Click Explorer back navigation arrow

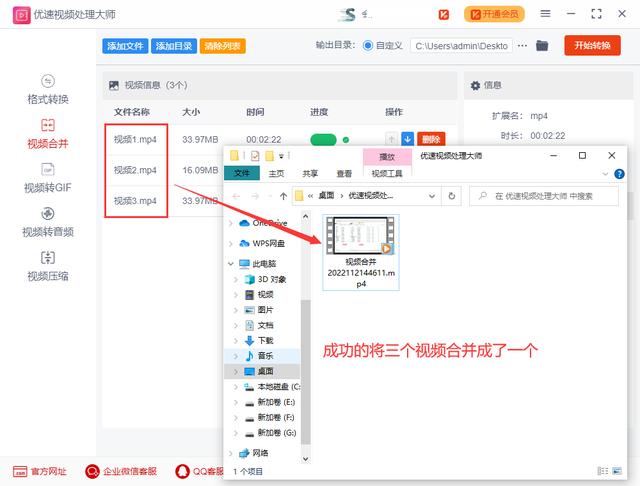pos(236,196)
